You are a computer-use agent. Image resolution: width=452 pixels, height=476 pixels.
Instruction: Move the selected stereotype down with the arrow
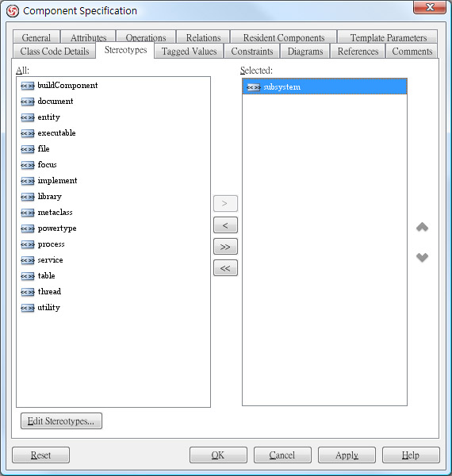click(x=422, y=257)
